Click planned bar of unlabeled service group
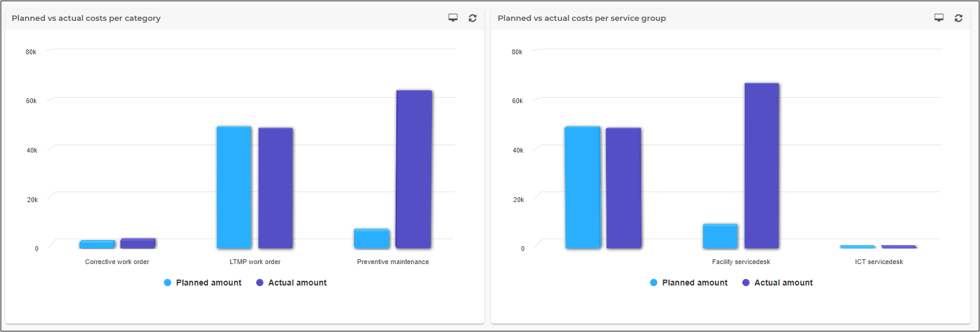 coord(583,187)
